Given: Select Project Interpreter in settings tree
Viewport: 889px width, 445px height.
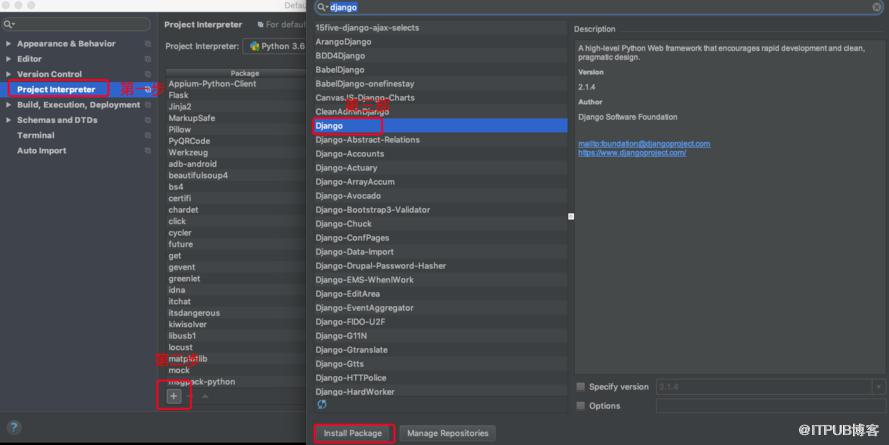Looking at the screenshot, I should coord(56,90).
